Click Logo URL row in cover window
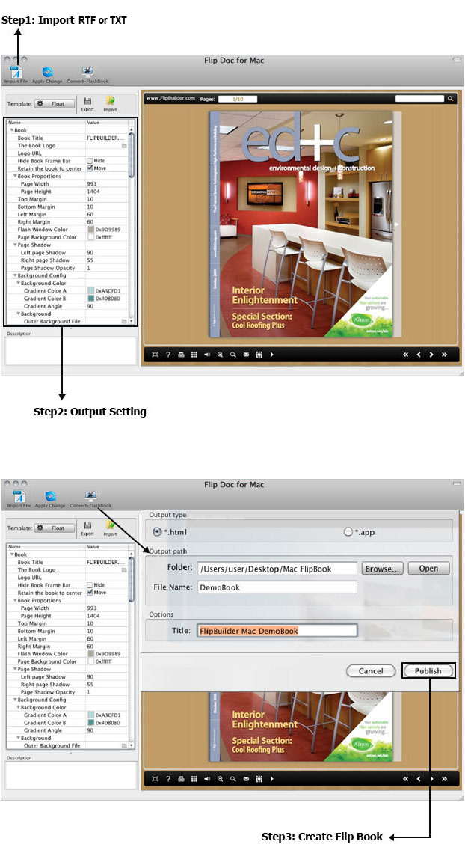The image size is (465, 868). click(x=67, y=153)
